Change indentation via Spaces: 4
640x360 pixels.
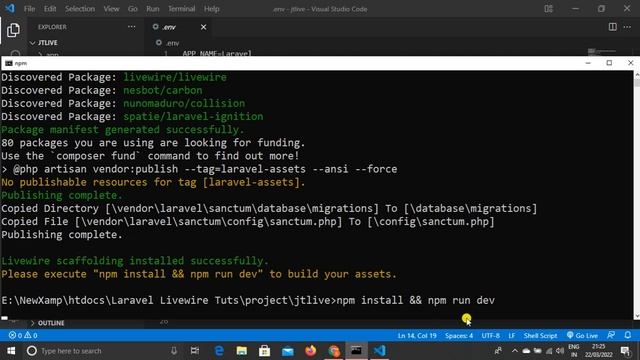pyautogui.click(x=459, y=336)
